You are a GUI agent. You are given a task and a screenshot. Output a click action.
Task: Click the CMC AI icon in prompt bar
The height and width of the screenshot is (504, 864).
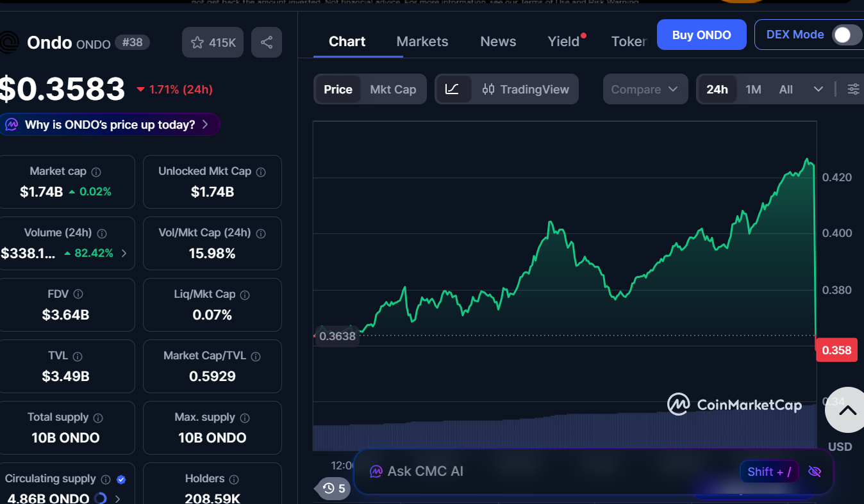tap(376, 472)
